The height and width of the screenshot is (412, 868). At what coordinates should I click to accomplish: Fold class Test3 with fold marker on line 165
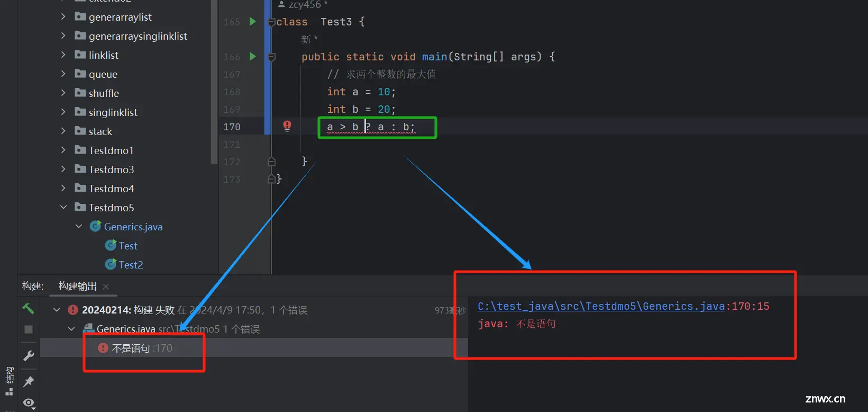coord(271,22)
